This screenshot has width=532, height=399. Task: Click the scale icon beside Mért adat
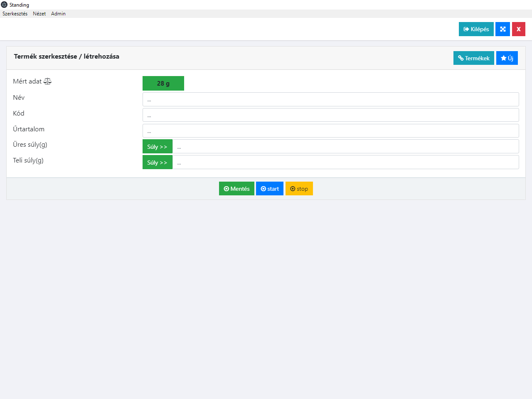pos(47,81)
